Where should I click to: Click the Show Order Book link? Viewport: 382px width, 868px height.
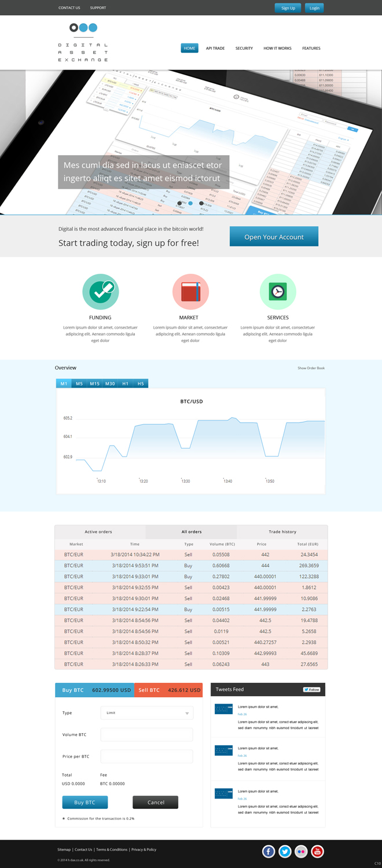pyautogui.click(x=311, y=368)
